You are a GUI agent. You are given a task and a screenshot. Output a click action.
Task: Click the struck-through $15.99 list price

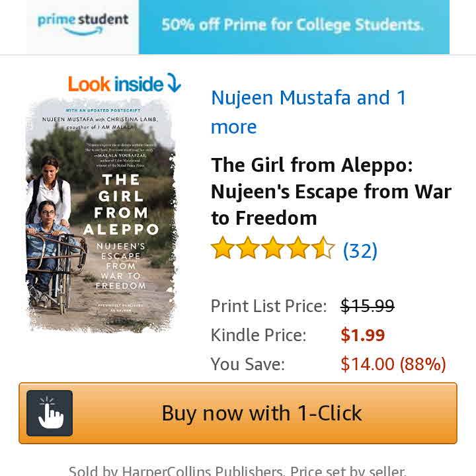click(367, 306)
